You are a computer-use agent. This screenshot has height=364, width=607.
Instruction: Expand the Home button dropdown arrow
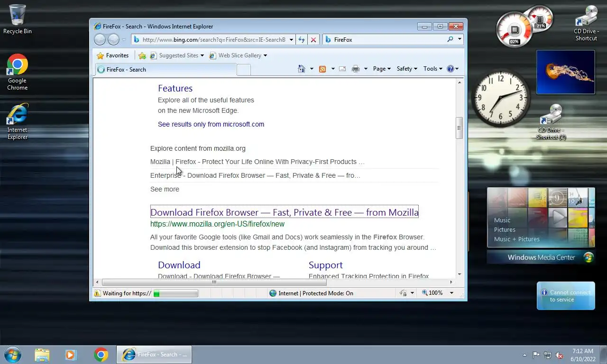pos(312,69)
